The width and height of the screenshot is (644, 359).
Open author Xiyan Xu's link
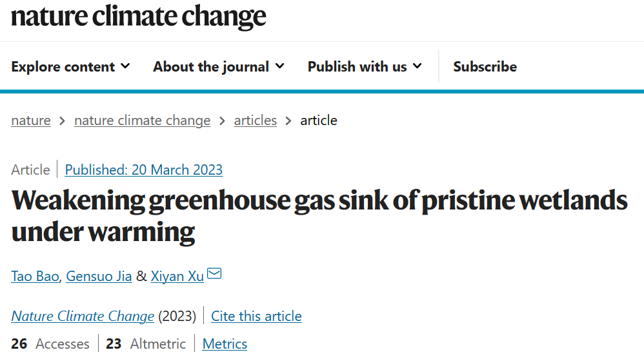(x=177, y=276)
